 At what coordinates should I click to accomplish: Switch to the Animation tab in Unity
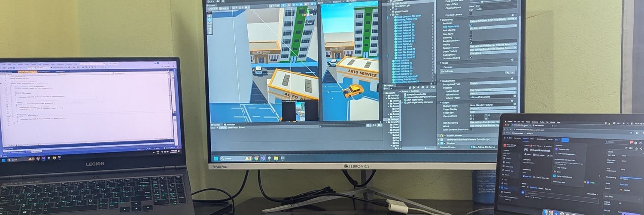pos(230,125)
